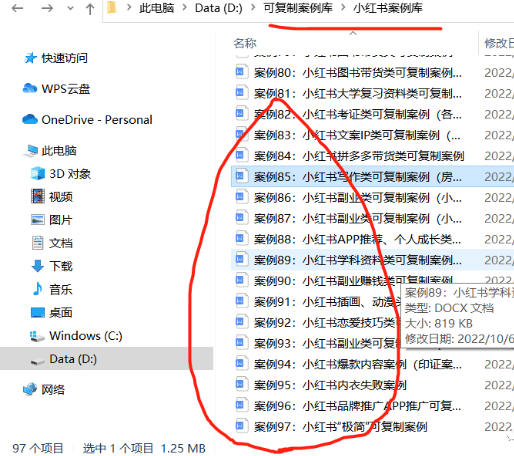
Task: Click the 快速访问 star icon
Action: 30,58
